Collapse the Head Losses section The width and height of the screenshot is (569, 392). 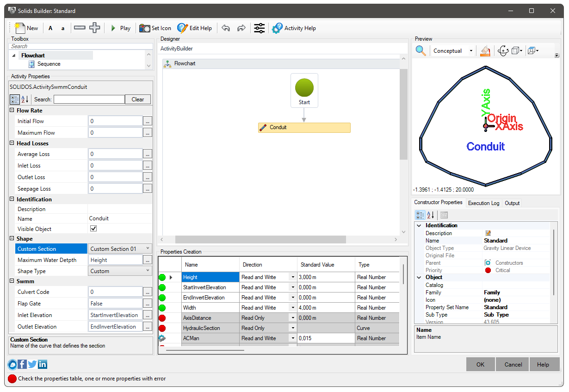click(12, 143)
